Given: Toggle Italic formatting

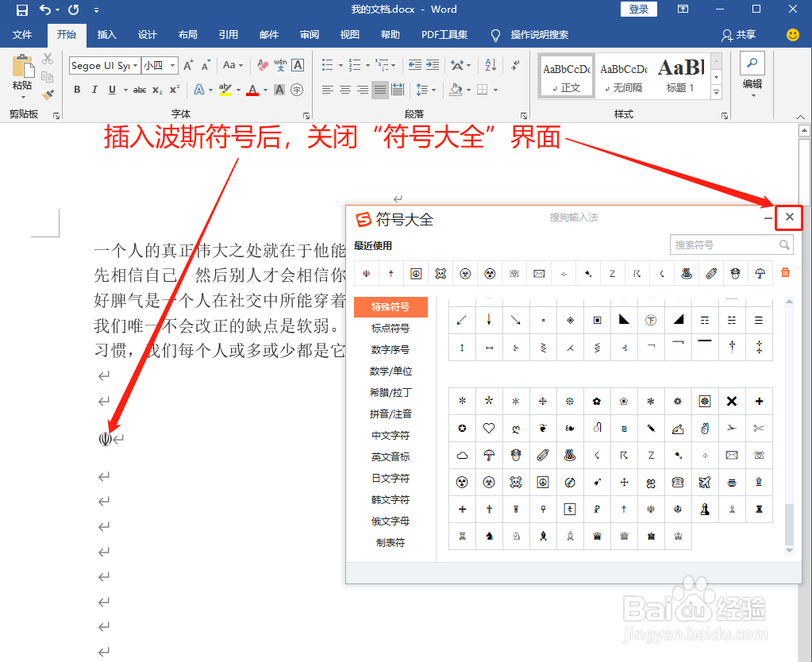Looking at the screenshot, I should (94, 90).
